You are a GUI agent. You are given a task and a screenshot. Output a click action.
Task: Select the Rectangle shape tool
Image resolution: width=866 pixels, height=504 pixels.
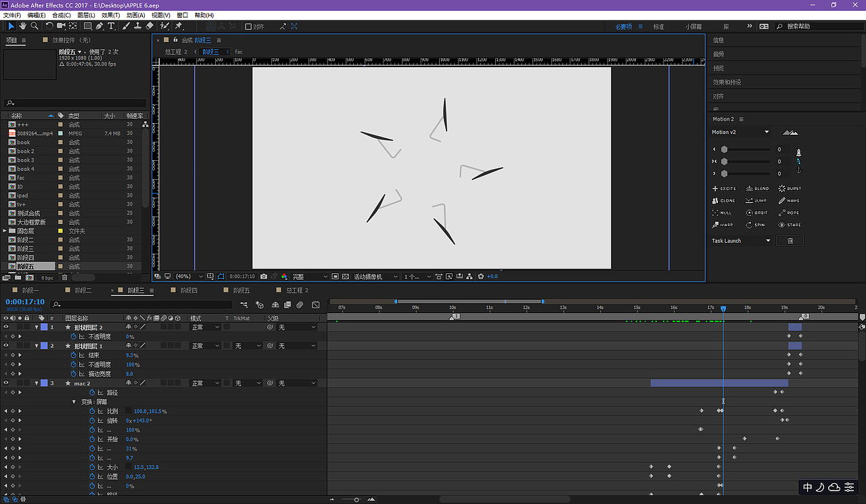88,26
